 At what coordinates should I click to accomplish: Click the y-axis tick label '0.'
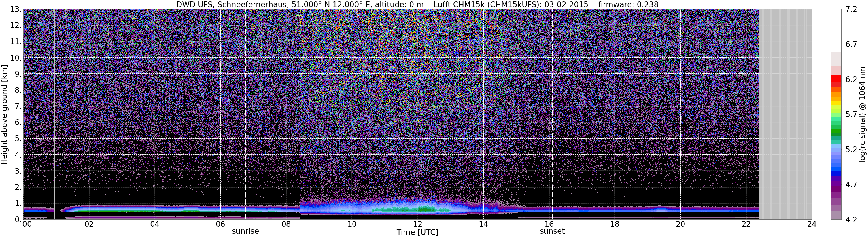click(18, 220)
